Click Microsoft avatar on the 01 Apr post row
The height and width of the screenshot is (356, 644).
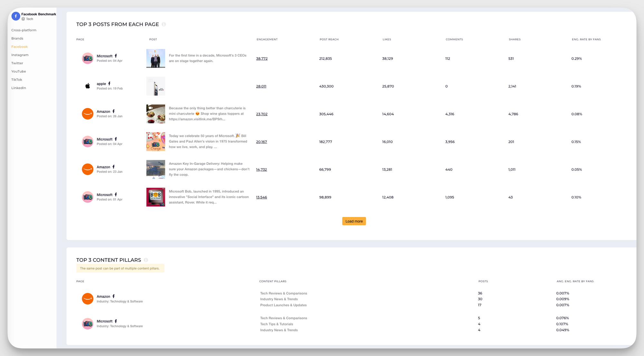(88, 197)
